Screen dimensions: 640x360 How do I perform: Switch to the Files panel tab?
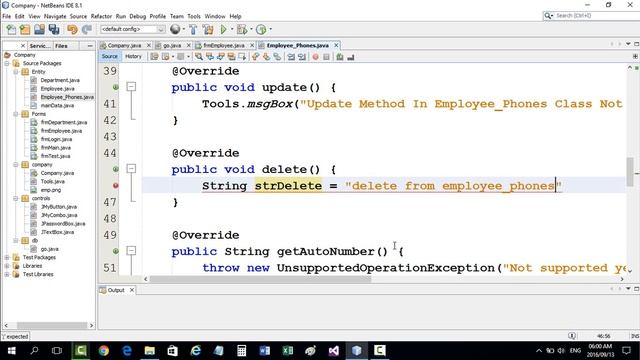[62, 46]
